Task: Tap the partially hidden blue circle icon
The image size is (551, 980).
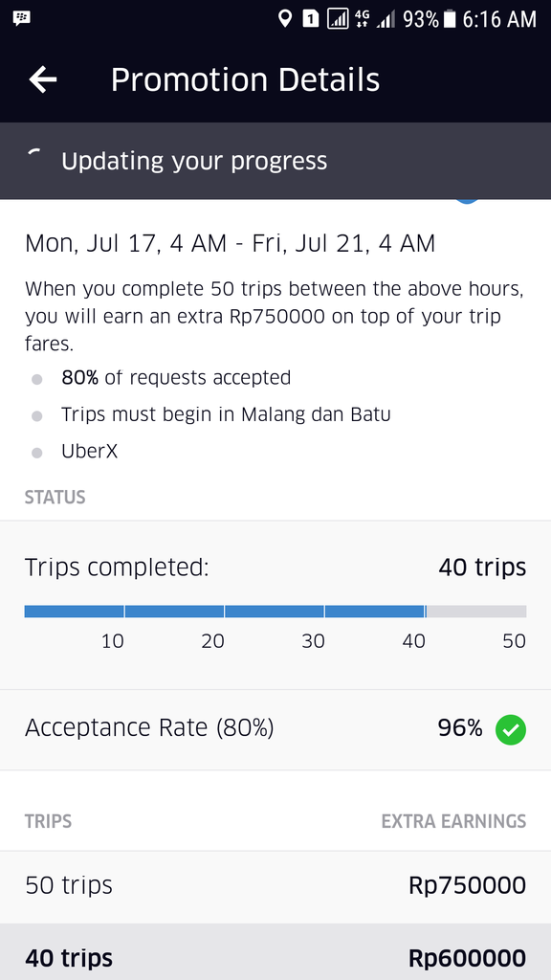Action: tap(467, 201)
